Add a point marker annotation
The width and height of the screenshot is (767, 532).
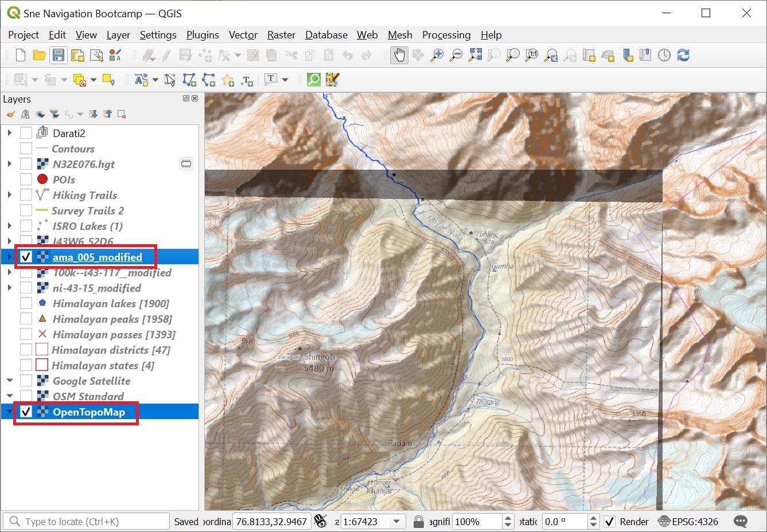[x=228, y=80]
